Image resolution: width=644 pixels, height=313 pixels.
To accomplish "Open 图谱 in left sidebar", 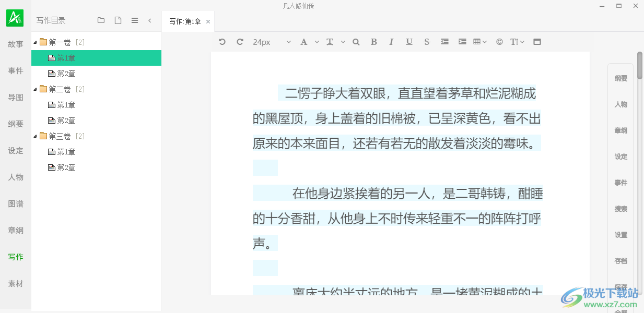I will point(16,204).
